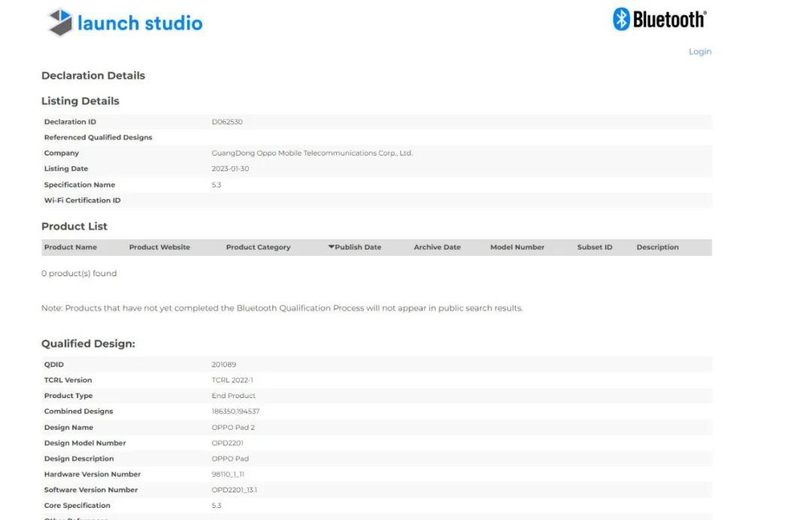
Task: Sort by Description column
Action: [657, 248]
